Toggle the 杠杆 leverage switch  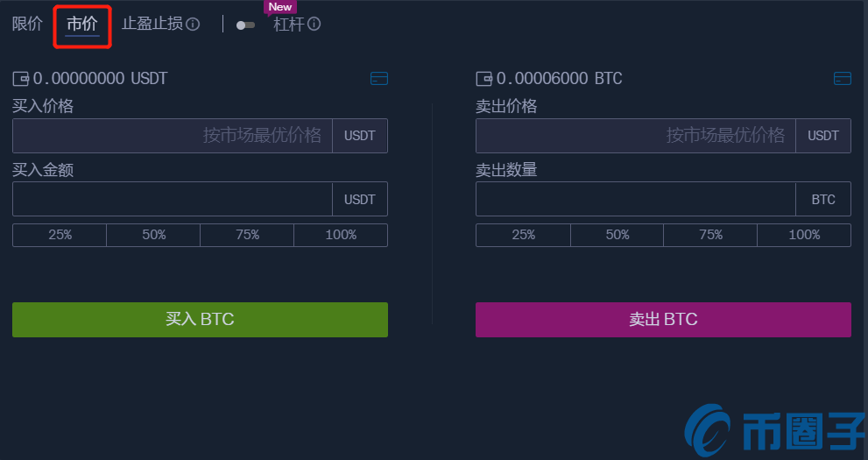click(246, 25)
